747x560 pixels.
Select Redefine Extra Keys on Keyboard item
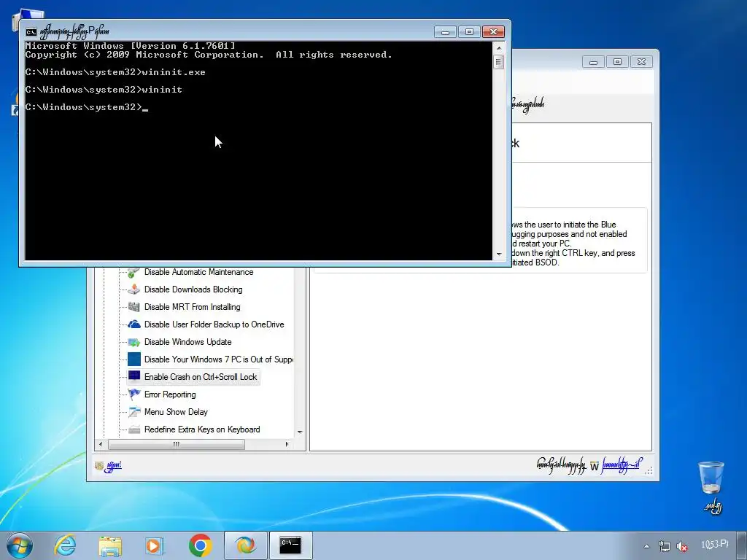pyautogui.click(x=202, y=429)
